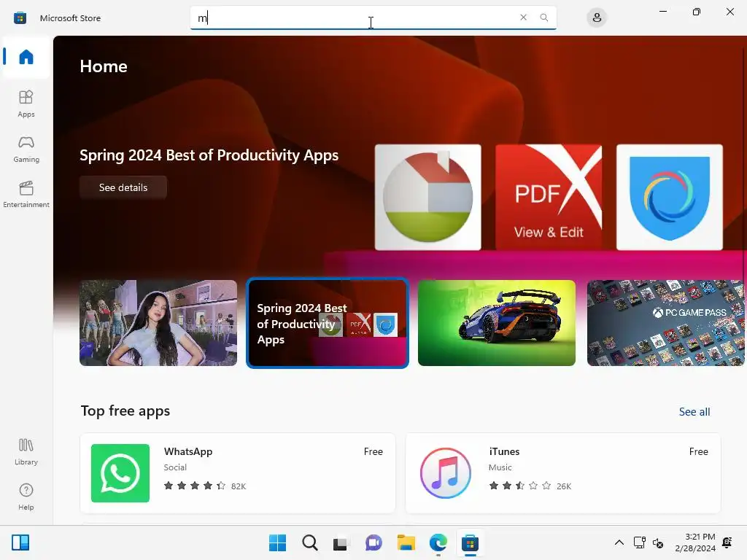The image size is (747, 560).
Task: Open the iTunes app icon
Action: click(x=446, y=473)
